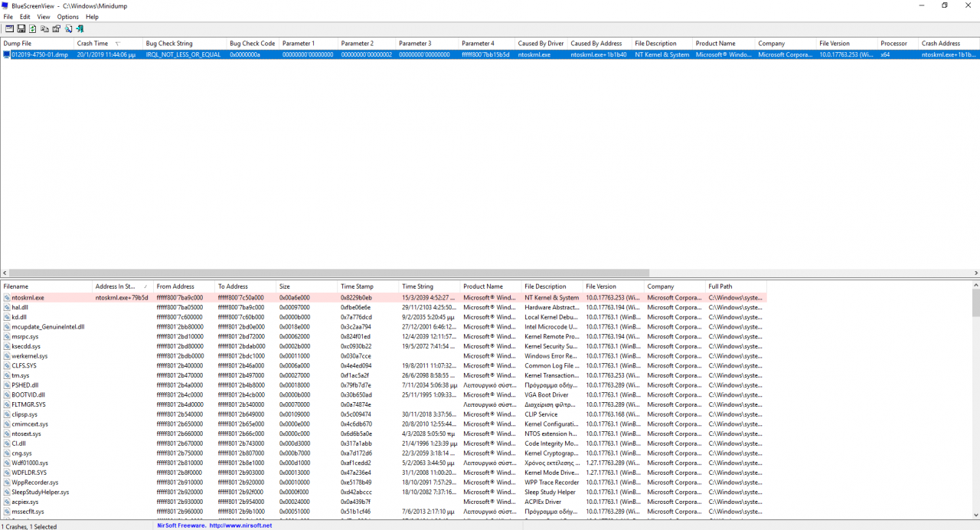Image resolution: width=980 pixels, height=530 pixels.
Task: Click the Find toolbar icon
Action: pos(68,28)
